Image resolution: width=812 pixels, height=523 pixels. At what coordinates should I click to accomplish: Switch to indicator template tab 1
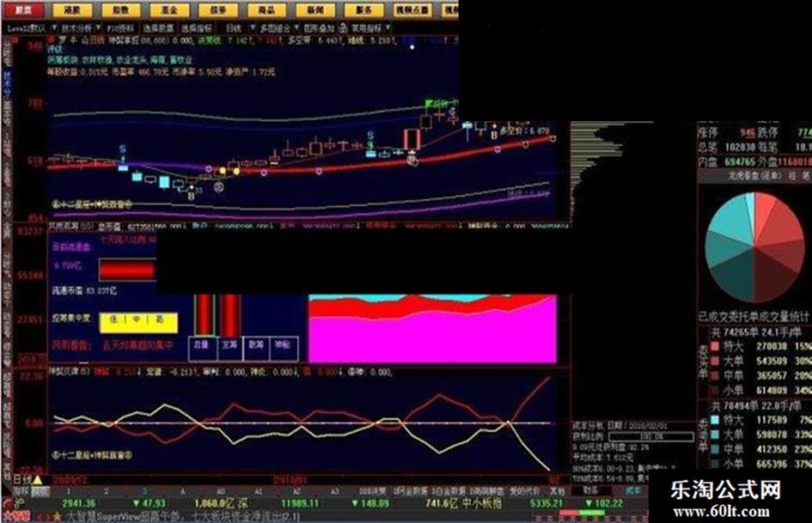(69, 491)
